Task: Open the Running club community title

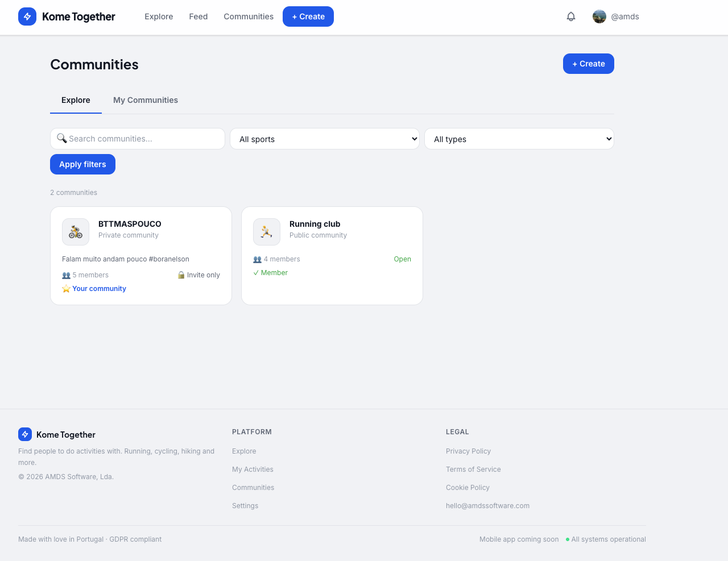Action: (x=315, y=224)
